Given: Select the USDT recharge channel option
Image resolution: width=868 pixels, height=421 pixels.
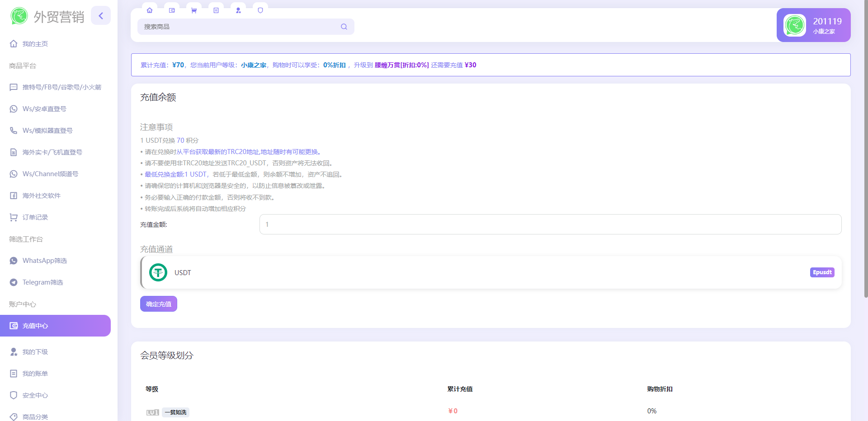Looking at the screenshot, I should pyautogui.click(x=491, y=272).
